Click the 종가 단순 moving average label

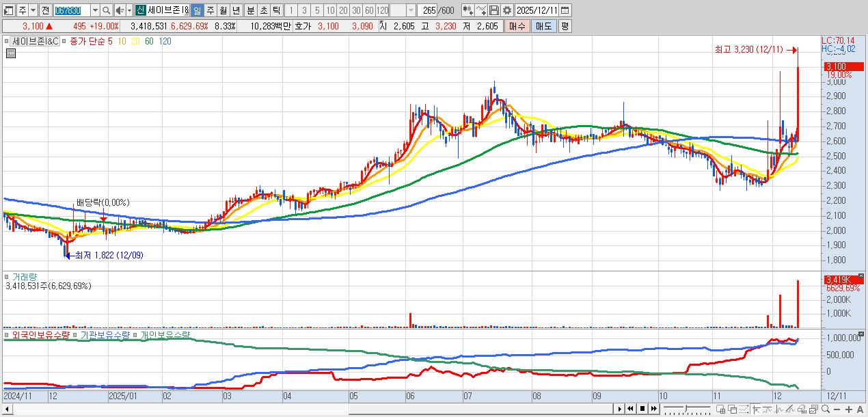point(87,42)
